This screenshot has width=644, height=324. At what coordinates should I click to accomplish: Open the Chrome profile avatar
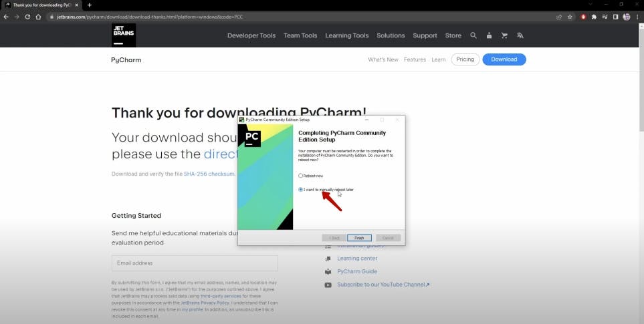627,17
